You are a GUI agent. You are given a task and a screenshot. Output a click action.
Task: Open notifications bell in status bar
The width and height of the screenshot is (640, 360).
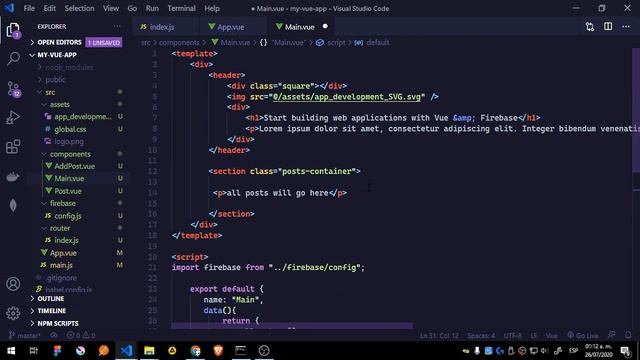pyautogui.click(x=628, y=335)
